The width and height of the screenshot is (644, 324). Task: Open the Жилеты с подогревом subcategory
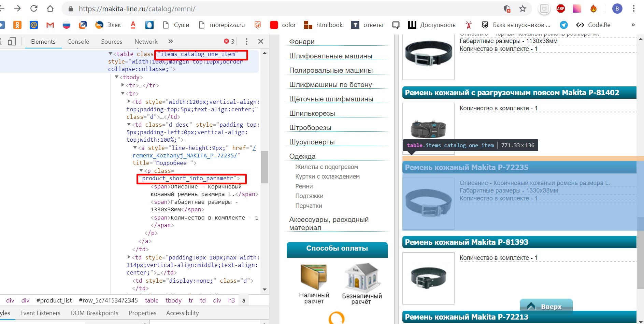(x=327, y=167)
